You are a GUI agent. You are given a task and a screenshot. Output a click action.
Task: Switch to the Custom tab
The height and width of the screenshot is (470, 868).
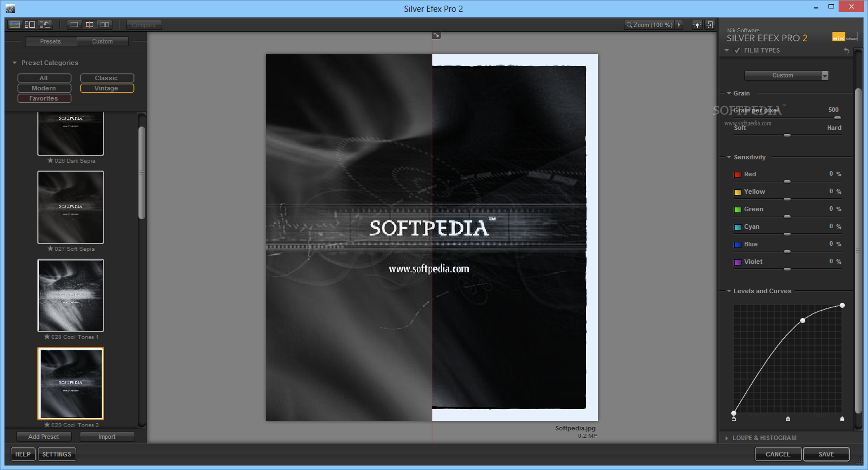[102, 41]
